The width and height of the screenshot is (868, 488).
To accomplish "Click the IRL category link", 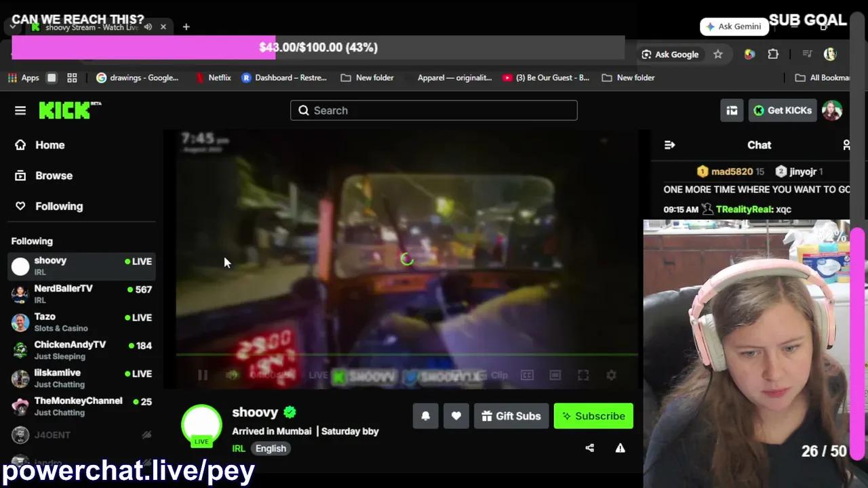I will 239,449.
